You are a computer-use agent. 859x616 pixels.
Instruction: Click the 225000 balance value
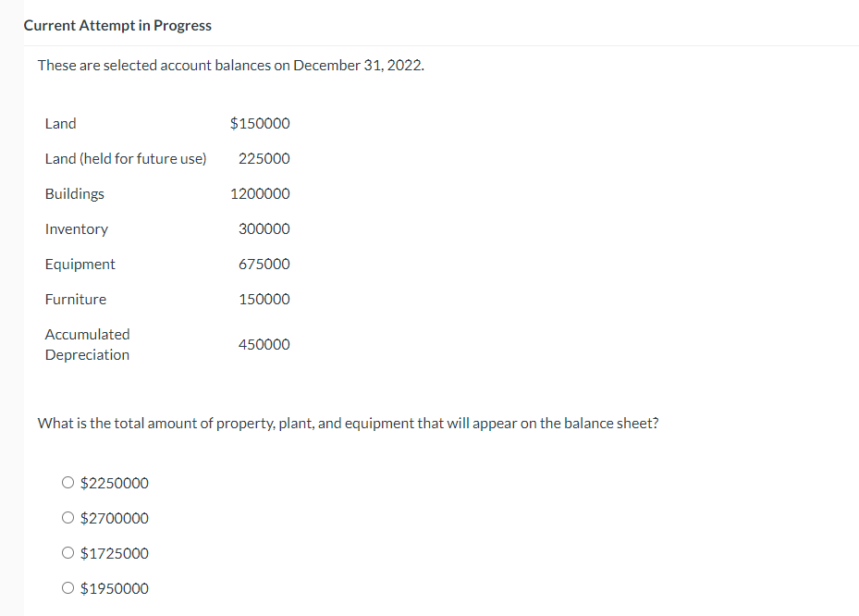pos(264,158)
